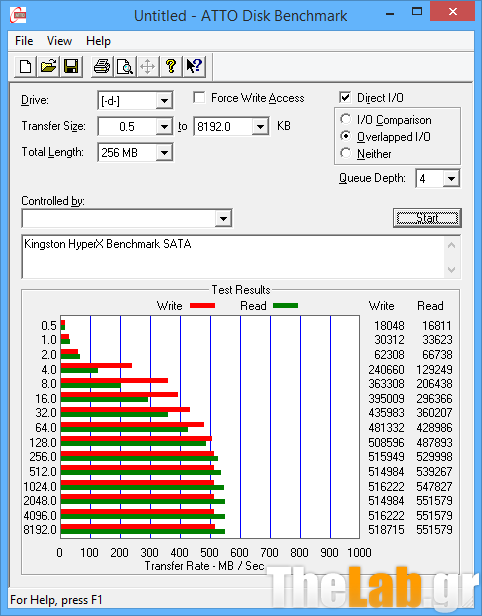This screenshot has width=482, height=616.
Task: Click write value 518715
Action: pos(386,530)
